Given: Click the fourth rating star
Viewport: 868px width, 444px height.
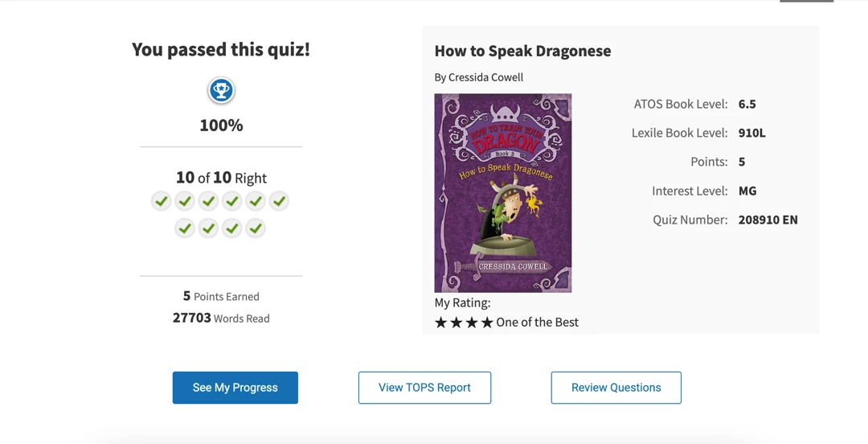Looking at the screenshot, I should pos(487,323).
